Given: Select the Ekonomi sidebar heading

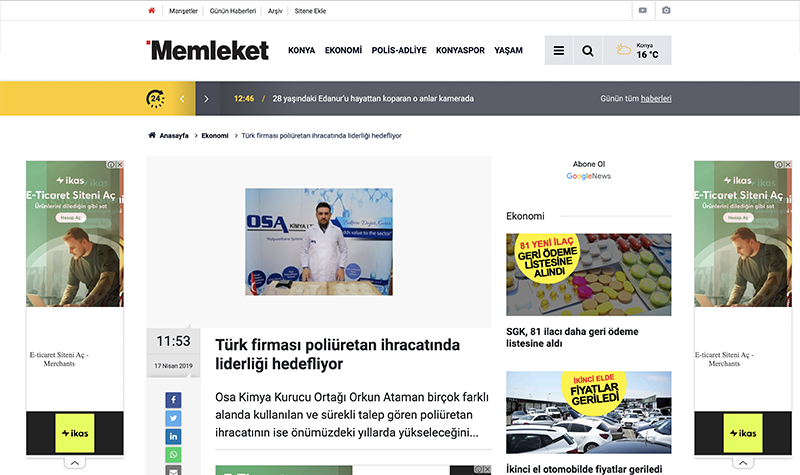Looking at the screenshot, I should [525, 216].
